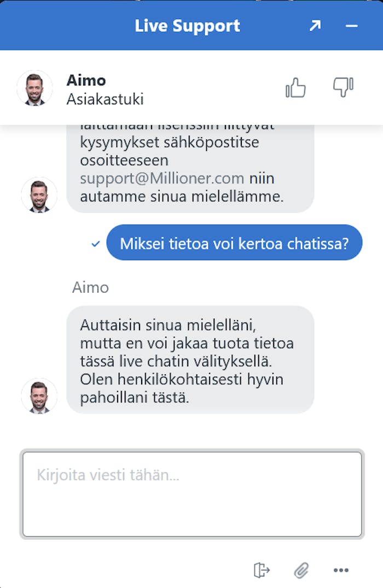
Task: Click the exit chat door icon
Action: click(262, 570)
